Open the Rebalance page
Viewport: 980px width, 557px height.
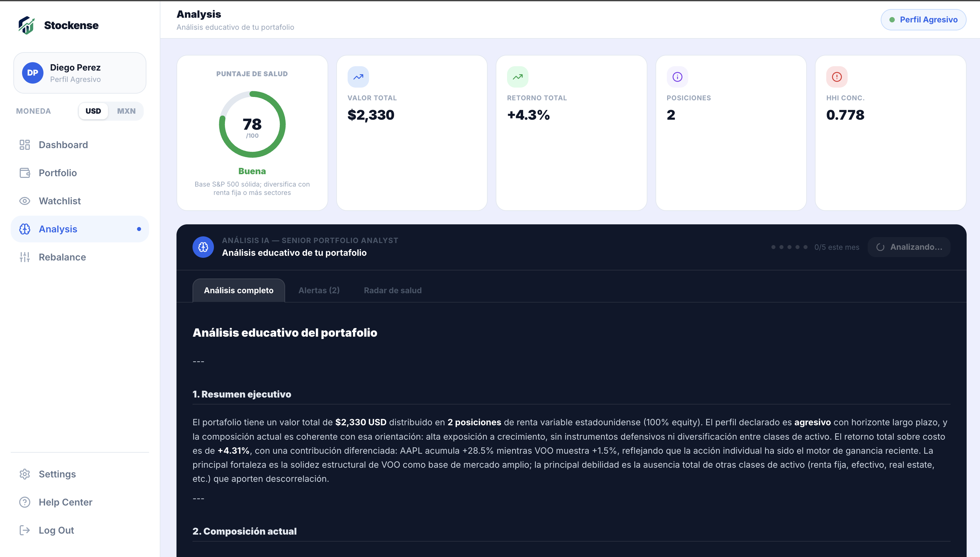pyautogui.click(x=80, y=257)
